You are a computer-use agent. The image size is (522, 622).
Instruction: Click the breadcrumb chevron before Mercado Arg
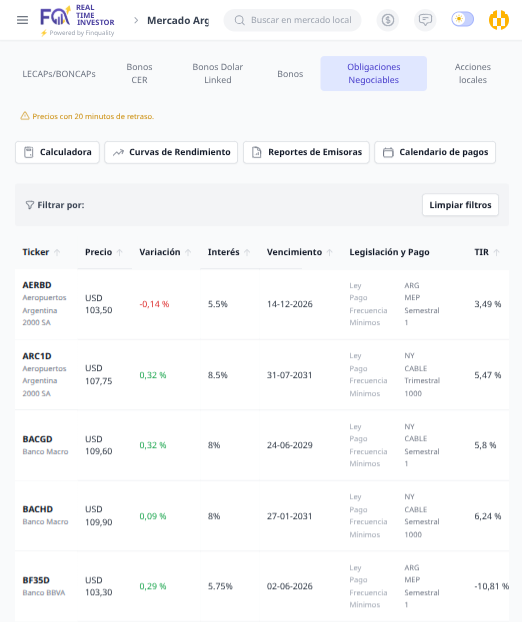click(136, 20)
